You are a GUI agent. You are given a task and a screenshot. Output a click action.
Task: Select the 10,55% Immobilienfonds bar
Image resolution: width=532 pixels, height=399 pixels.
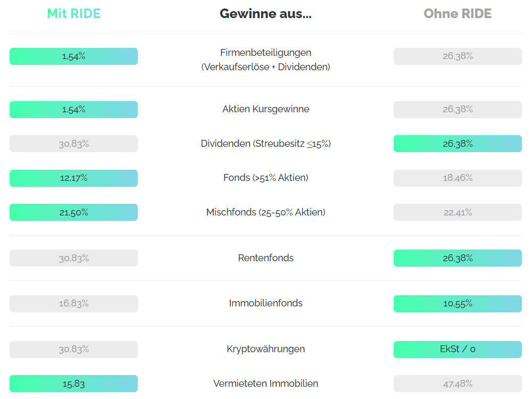pyautogui.click(x=458, y=304)
